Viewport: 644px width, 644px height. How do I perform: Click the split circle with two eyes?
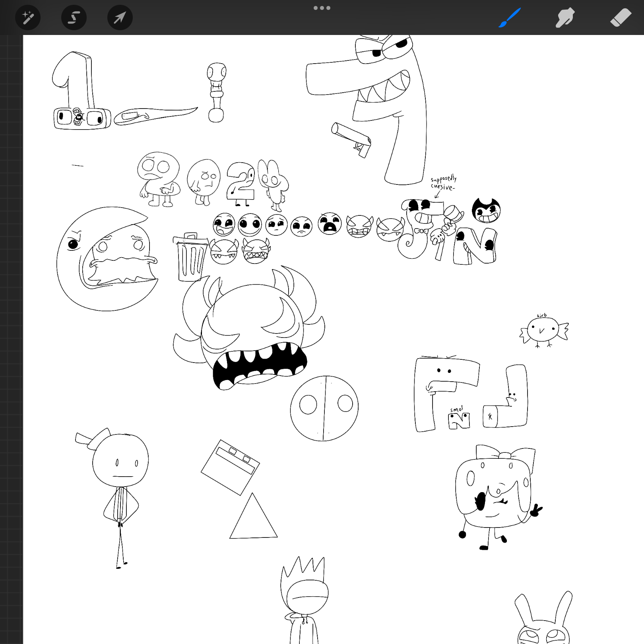(x=324, y=408)
